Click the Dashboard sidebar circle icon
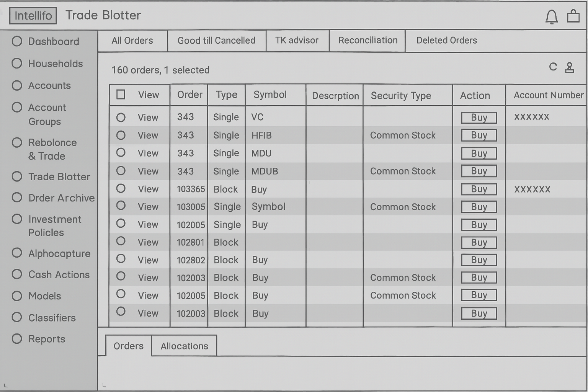588x392 pixels. click(17, 41)
